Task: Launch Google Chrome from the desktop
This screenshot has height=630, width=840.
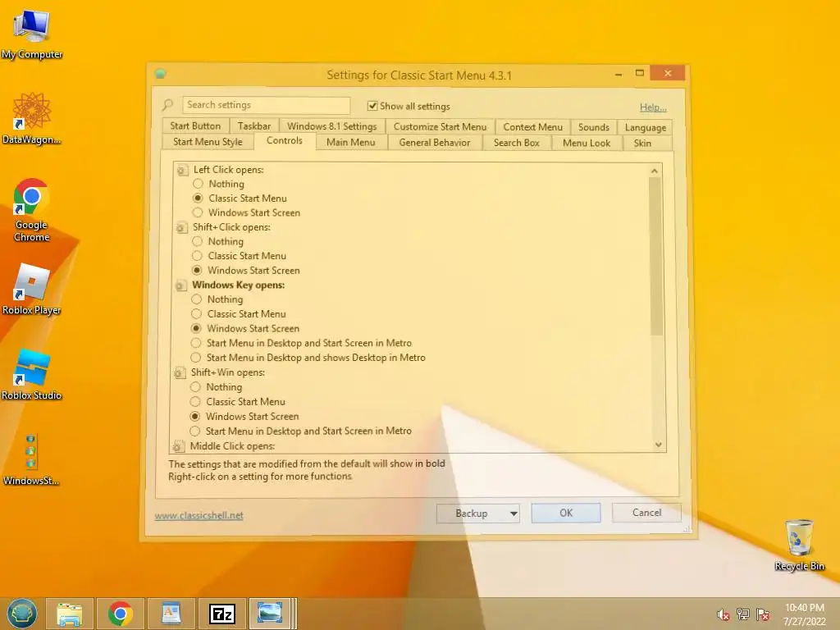Action: (x=32, y=209)
